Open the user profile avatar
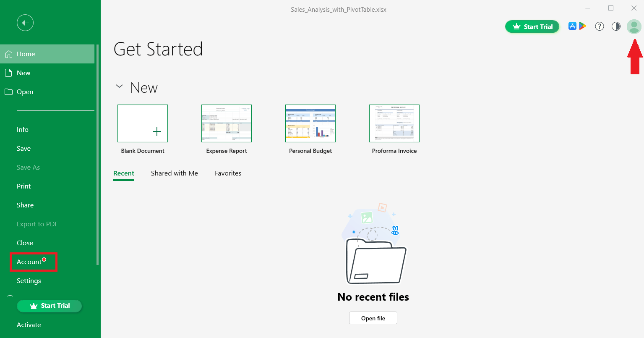Screen dimensions: 644x338 634,26
